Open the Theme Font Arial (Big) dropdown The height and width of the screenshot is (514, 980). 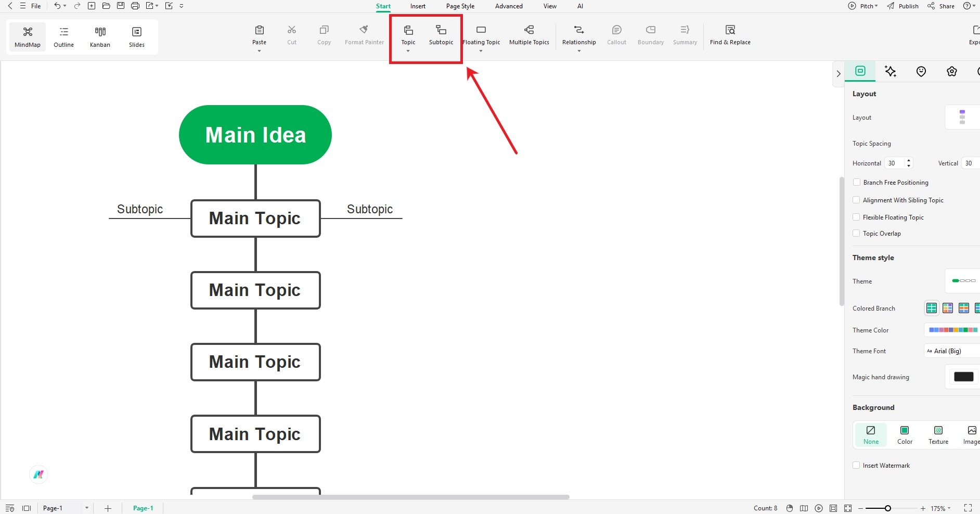[952, 351]
